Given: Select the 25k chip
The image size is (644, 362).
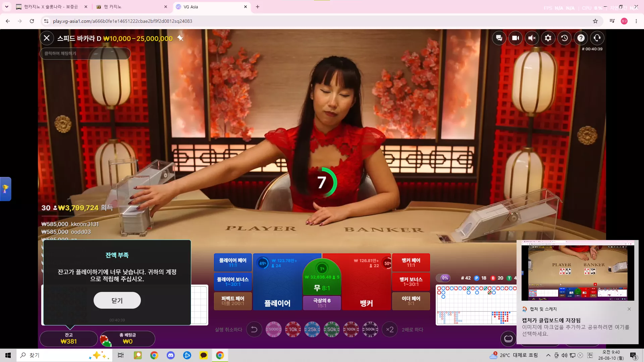Looking at the screenshot, I should (312, 329).
